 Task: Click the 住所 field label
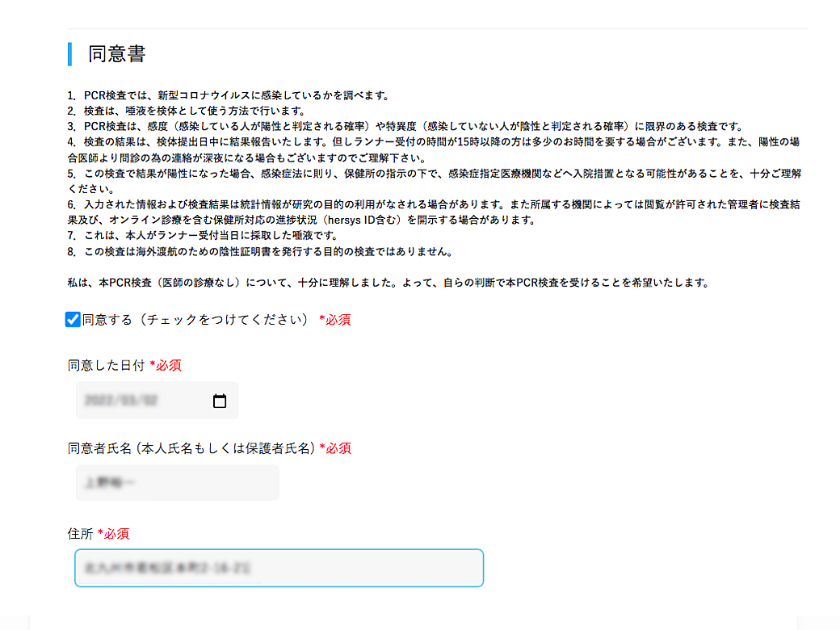[81, 533]
